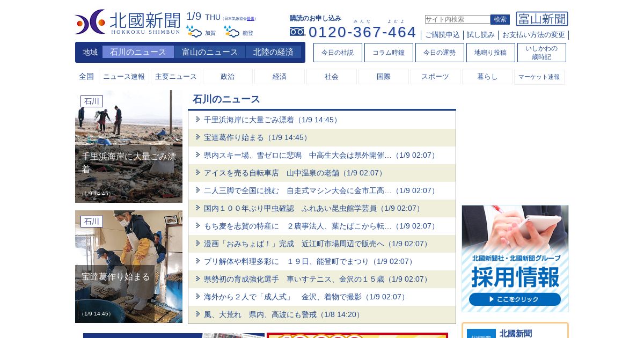Open 今日の社説 editorial button
This screenshot has height=338, width=644.
(x=338, y=53)
